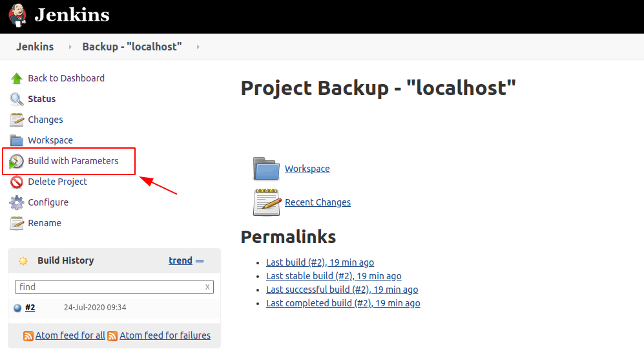Click the Status magnifying glass icon

pyautogui.click(x=17, y=99)
